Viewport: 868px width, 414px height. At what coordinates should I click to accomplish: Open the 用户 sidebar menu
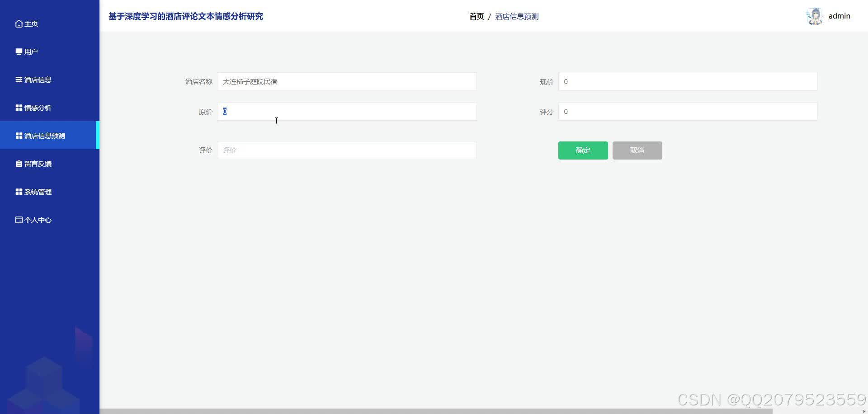pos(50,52)
